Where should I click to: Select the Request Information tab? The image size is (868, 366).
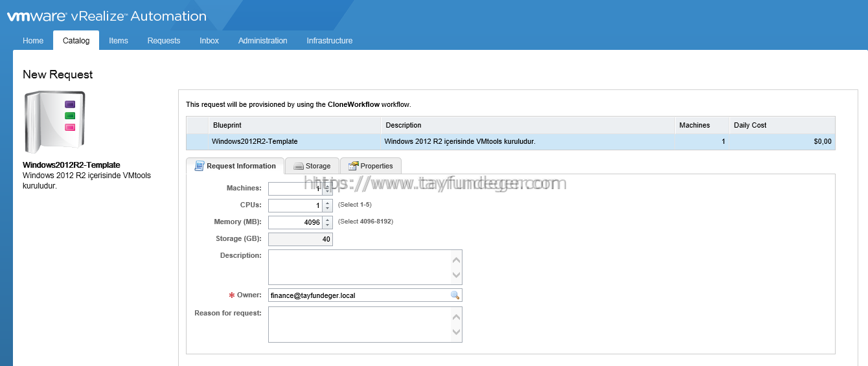235,166
